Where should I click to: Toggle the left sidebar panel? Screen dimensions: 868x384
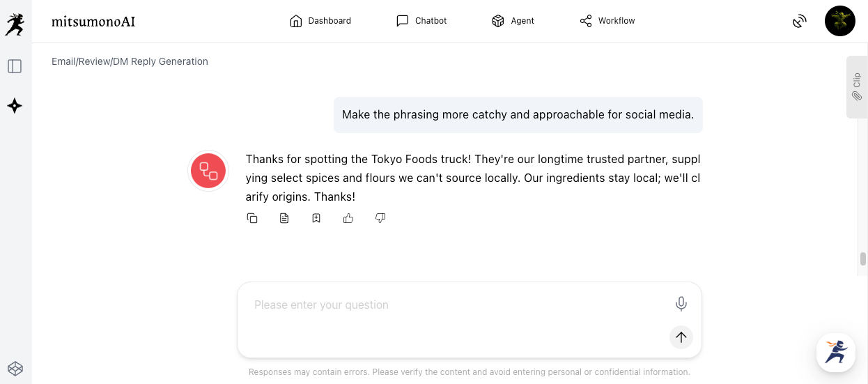point(15,66)
